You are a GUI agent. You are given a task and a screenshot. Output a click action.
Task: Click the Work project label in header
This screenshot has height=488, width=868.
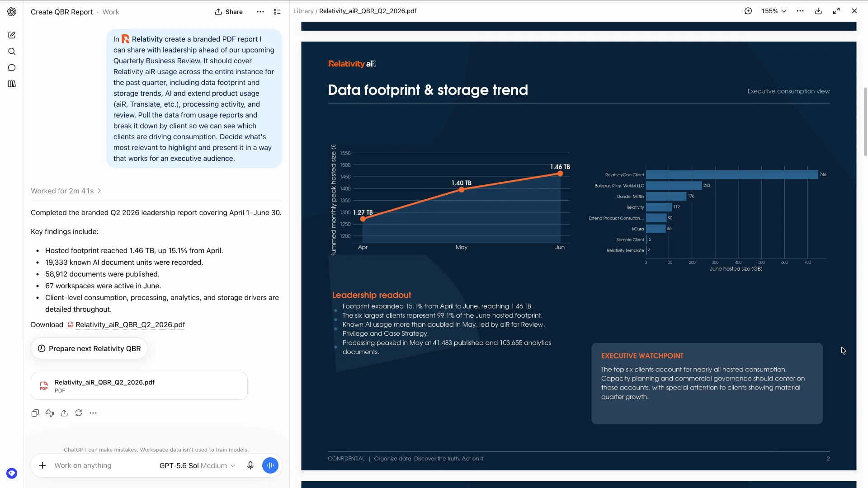tap(111, 12)
